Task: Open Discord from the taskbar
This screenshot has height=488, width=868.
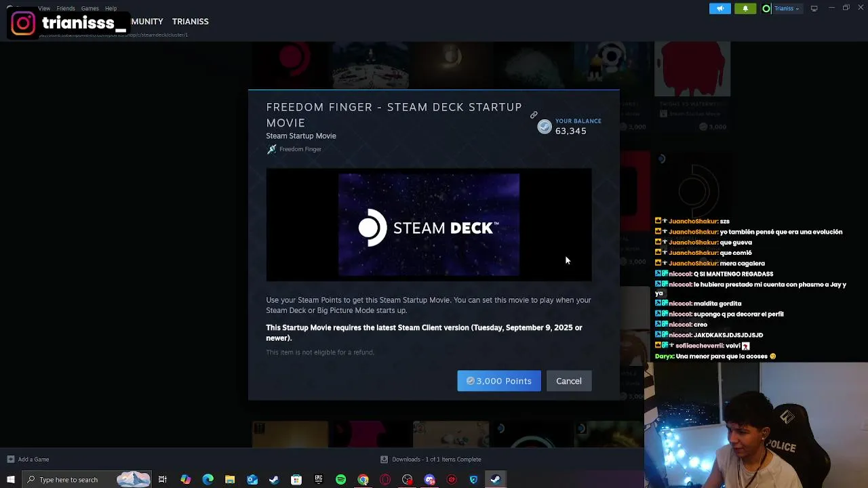Action: click(429, 480)
